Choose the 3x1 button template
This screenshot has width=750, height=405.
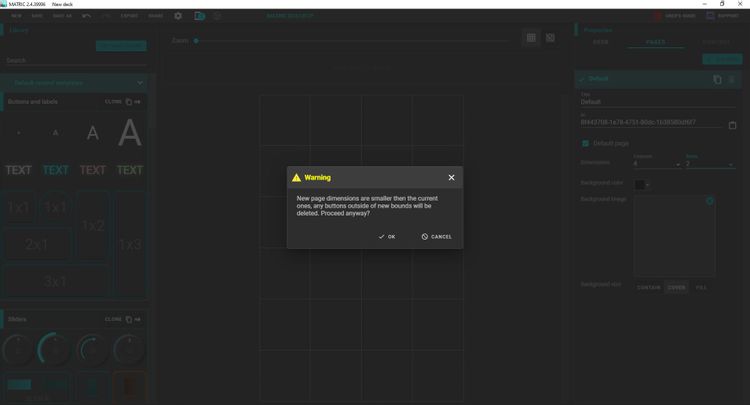[55, 281]
